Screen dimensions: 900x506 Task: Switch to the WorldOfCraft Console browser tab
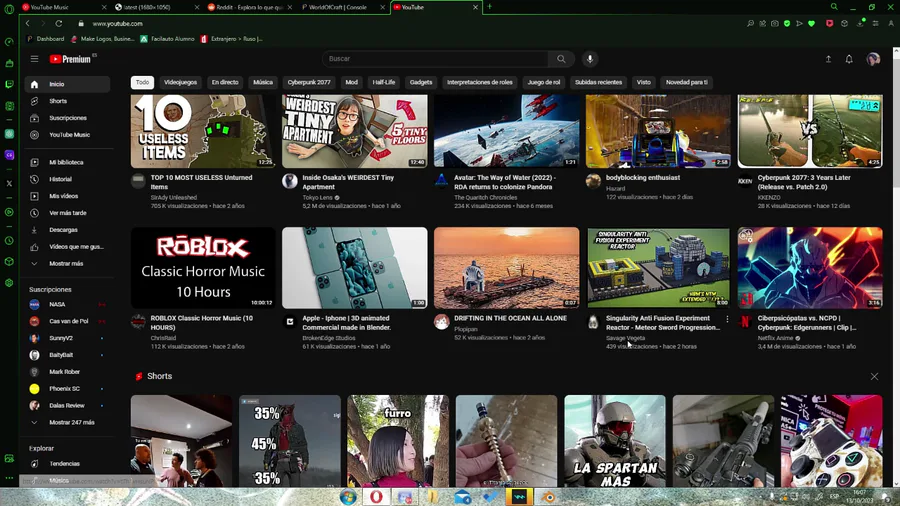[343, 7]
